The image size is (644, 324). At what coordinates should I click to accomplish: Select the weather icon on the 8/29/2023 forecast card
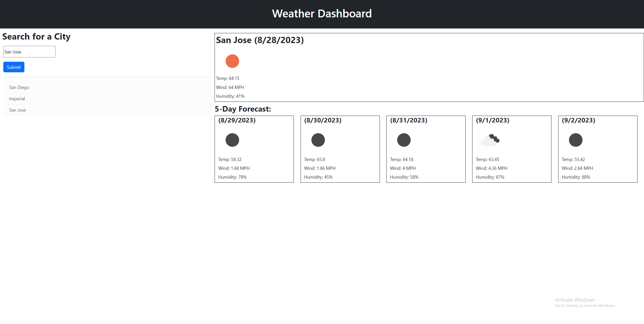232,140
